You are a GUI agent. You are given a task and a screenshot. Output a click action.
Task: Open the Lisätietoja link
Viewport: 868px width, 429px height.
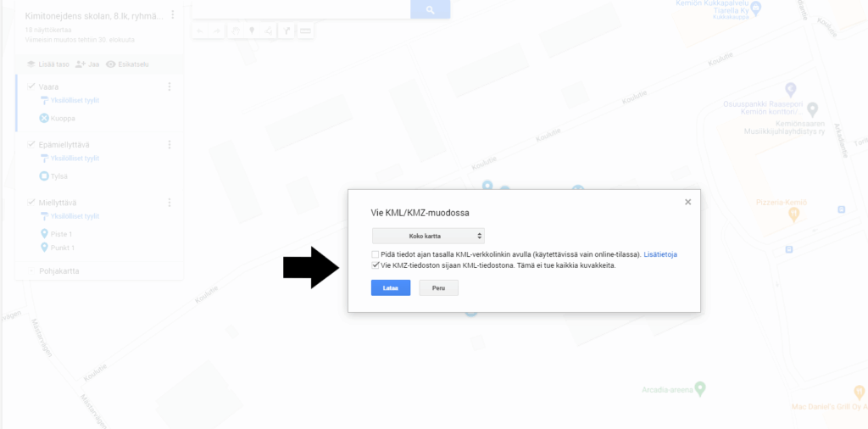[x=660, y=254]
